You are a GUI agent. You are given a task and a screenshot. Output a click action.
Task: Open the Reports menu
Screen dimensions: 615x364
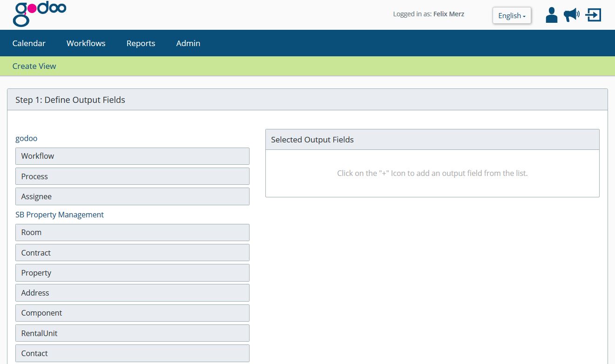141,43
